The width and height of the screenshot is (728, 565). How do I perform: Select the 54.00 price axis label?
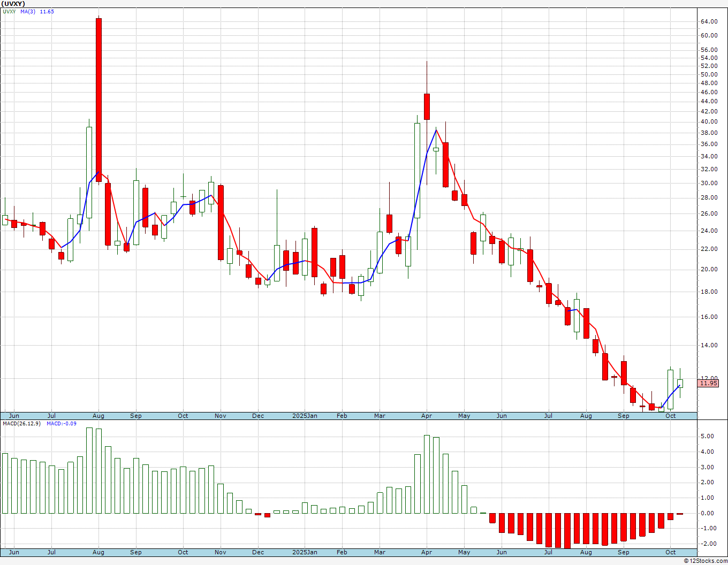[709, 58]
